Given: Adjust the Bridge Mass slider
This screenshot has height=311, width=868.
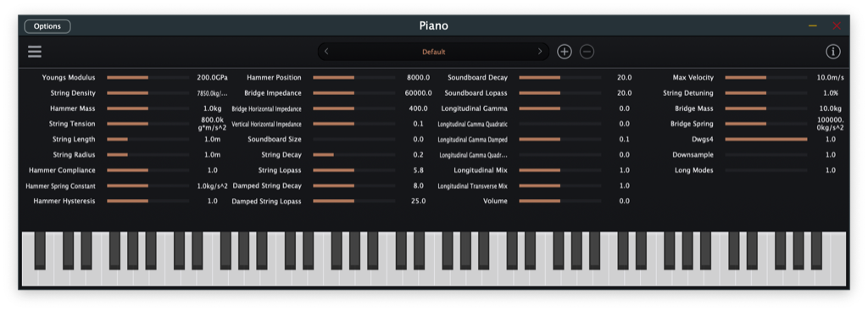Looking at the screenshot, I should tap(766, 108).
